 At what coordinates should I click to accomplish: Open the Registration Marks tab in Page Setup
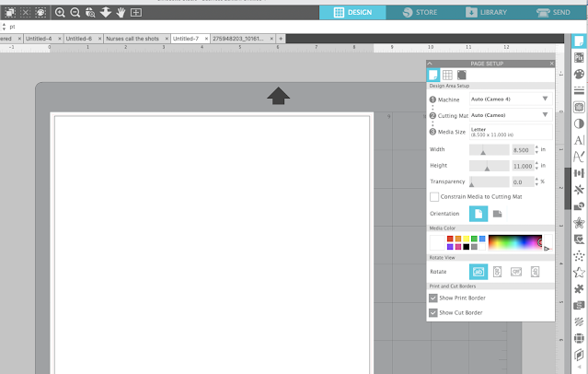(x=462, y=75)
